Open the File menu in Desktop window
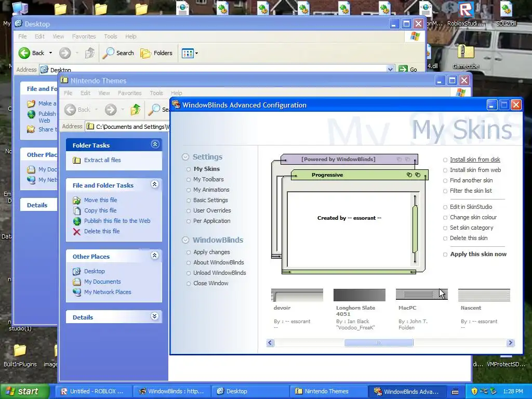 click(x=22, y=36)
